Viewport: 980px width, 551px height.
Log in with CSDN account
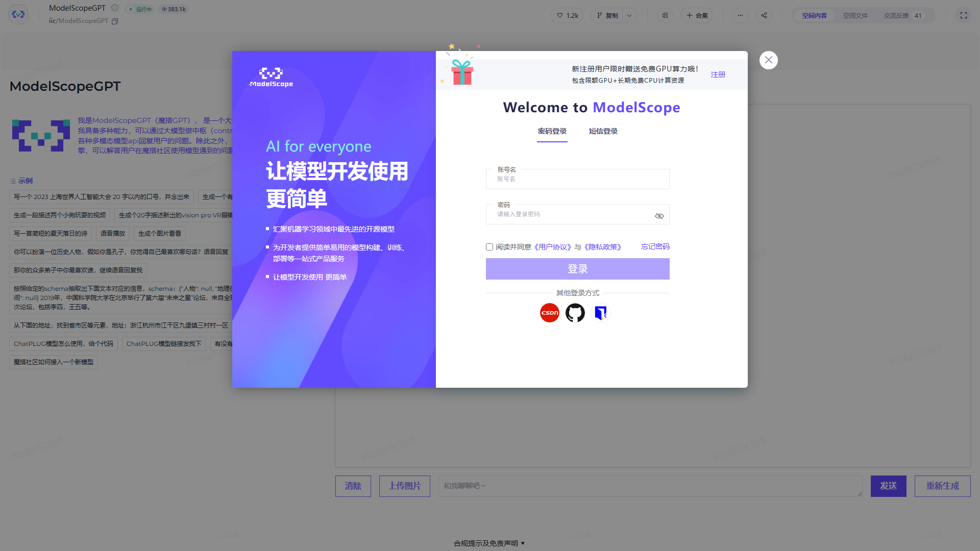coord(550,313)
